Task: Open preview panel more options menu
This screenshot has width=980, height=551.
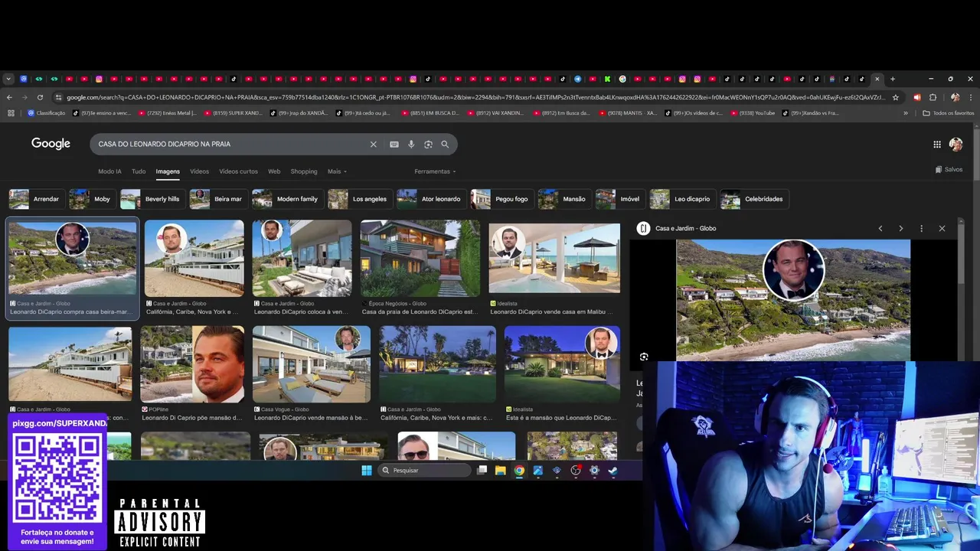Action: coord(921,228)
